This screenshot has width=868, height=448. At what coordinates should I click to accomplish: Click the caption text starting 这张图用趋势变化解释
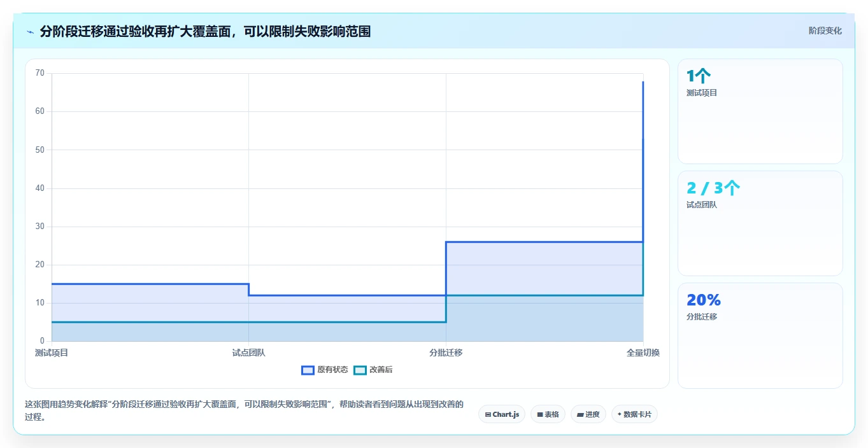pyautogui.click(x=245, y=410)
